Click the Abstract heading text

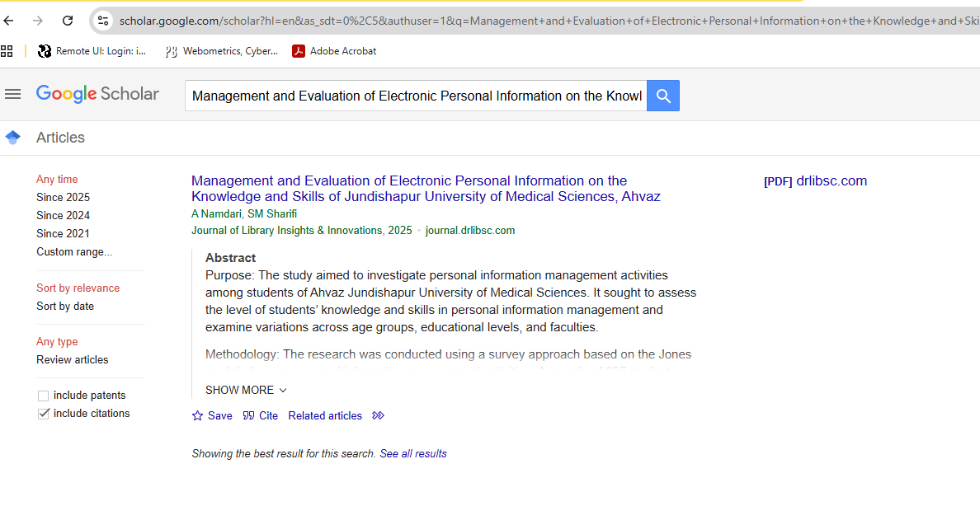click(231, 258)
